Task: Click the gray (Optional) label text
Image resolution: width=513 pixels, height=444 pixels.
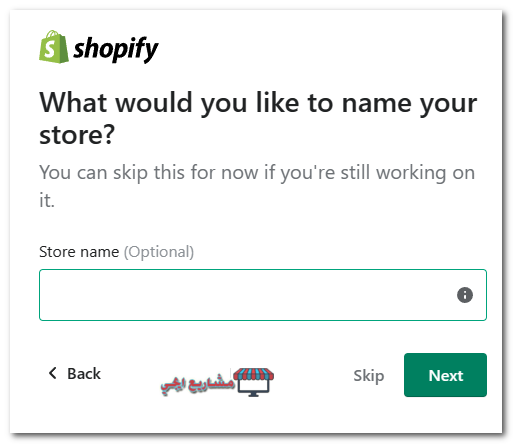Action: pyautogui.click(x=159, y=252)
